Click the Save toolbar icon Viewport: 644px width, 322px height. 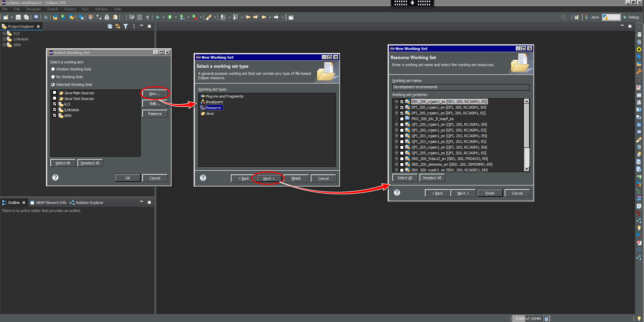pyautogui.click(x=18, y=17)
